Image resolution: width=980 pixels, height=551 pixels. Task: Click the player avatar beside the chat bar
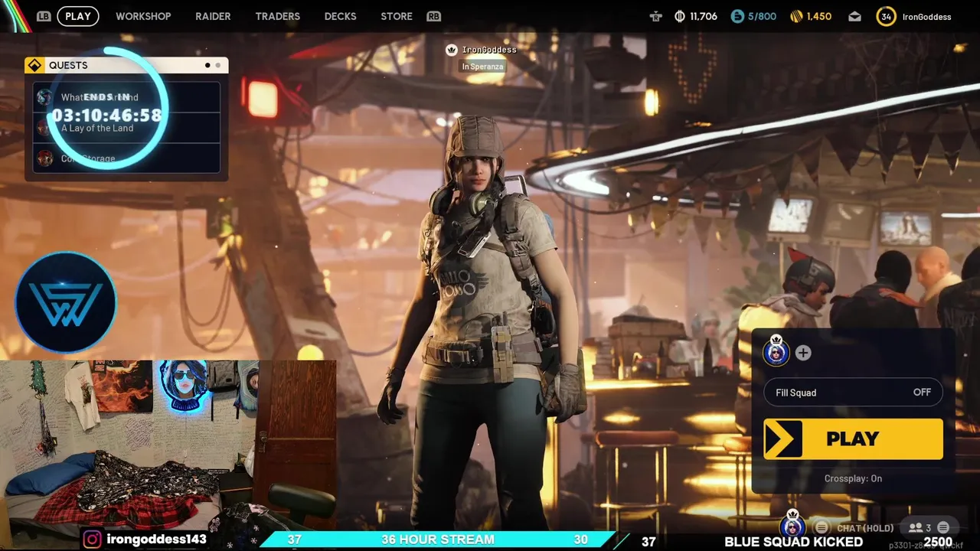[792, 525]
